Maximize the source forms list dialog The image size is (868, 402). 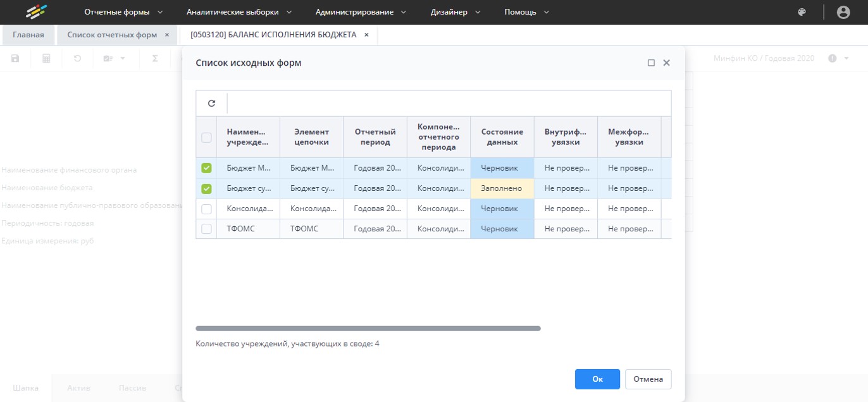(651, 63)
